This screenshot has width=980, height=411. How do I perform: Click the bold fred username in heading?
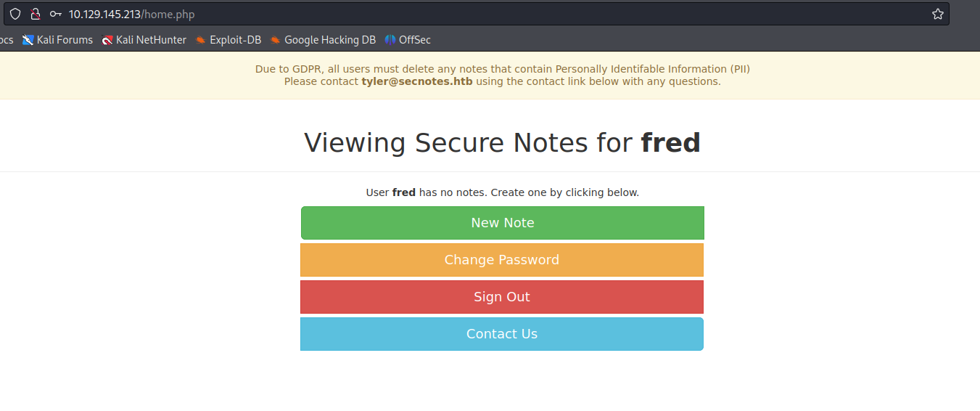coord(670,143)
